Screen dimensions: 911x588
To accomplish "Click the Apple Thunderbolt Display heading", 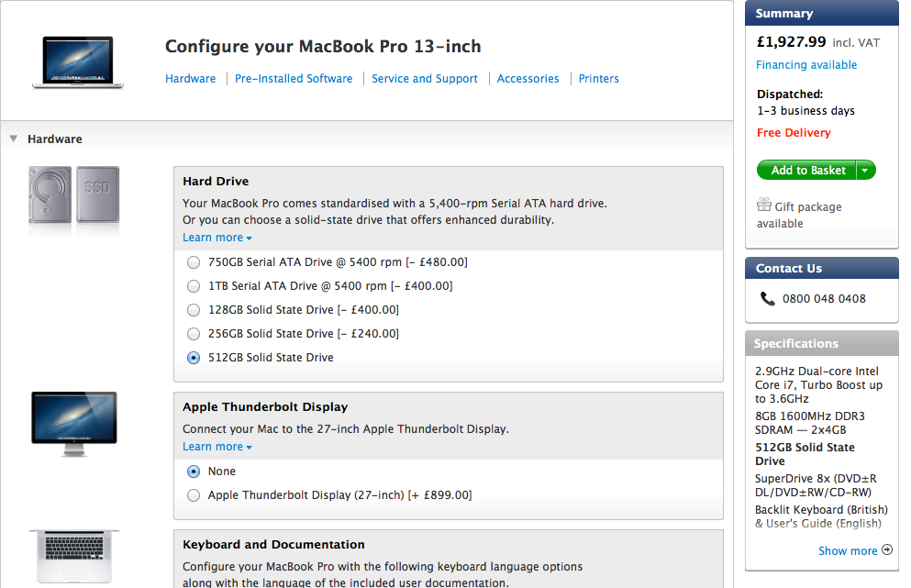I will point(265,406).
